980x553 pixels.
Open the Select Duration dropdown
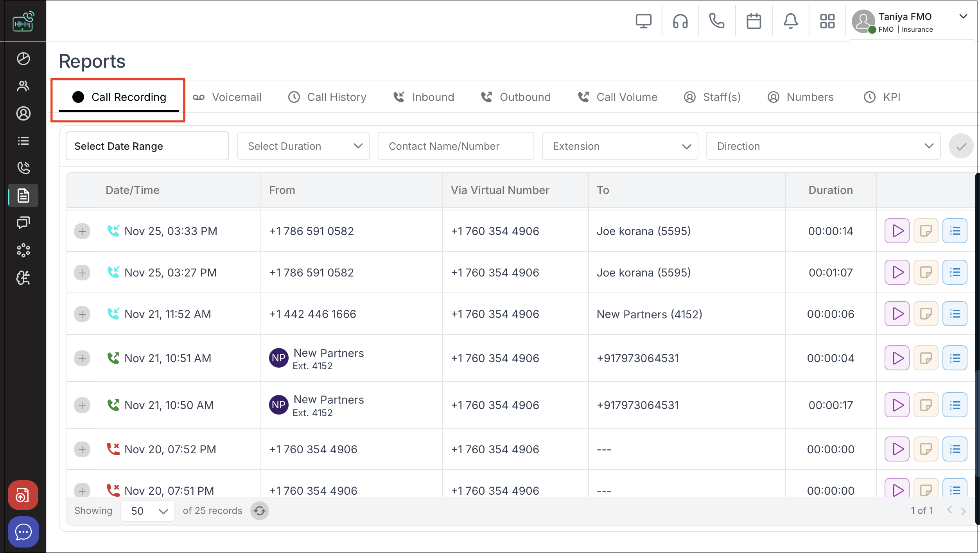tap(303, 146)
